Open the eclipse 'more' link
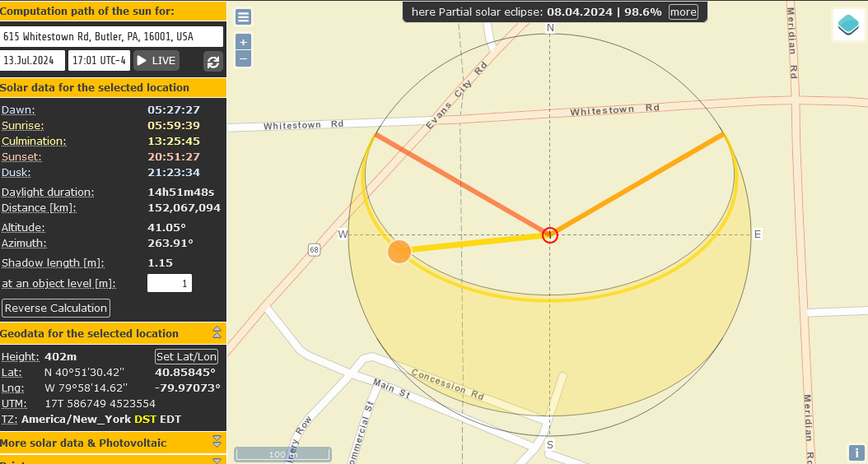Image resolution: width=868 pixels, height=464 pixels. pyautogui.click(x=683, y=12)
